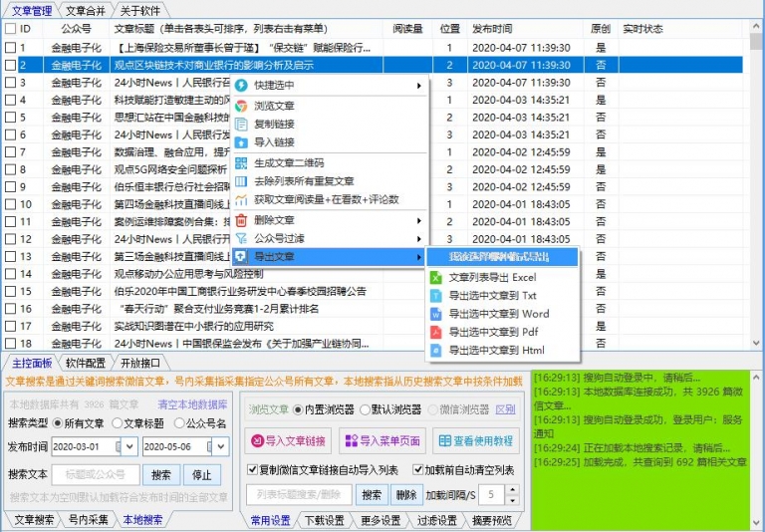Check the checkbox for article row 18

(10, 344)
